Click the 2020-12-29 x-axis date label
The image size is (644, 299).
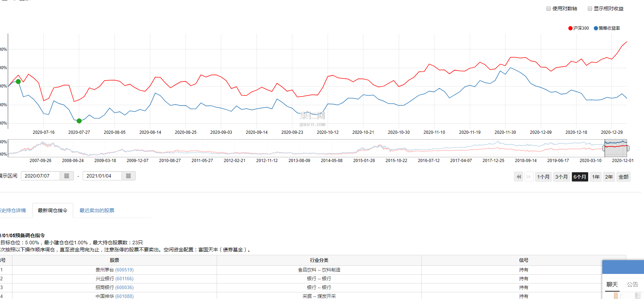(612, 132)
